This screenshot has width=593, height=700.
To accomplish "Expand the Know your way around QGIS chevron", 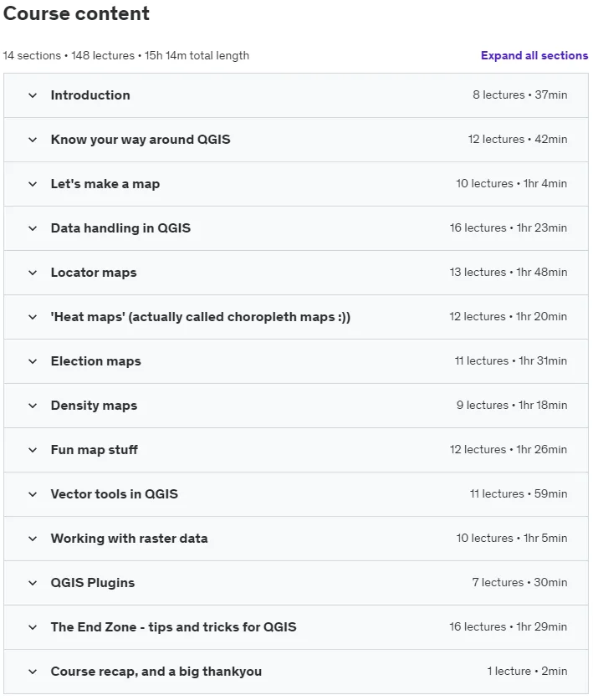I will pos(33,140).
